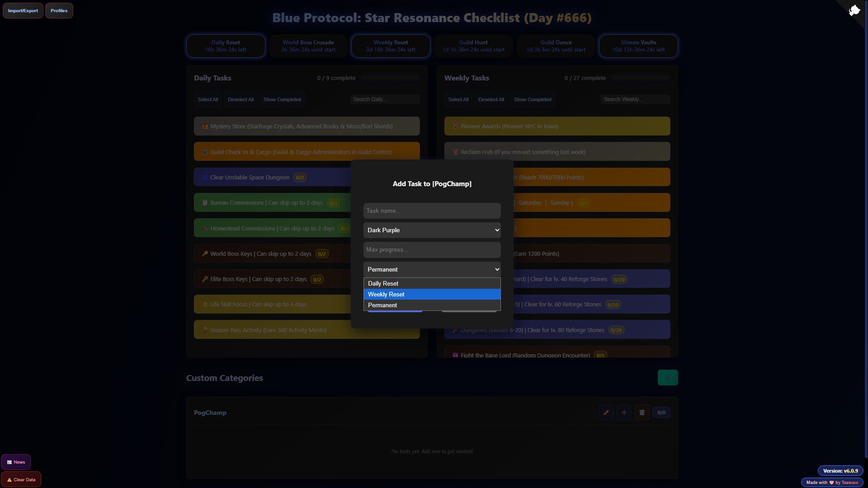The image size is (868, 488).
Task: Click the trash icon to delete PogChamp
Action: pos(642,413)
